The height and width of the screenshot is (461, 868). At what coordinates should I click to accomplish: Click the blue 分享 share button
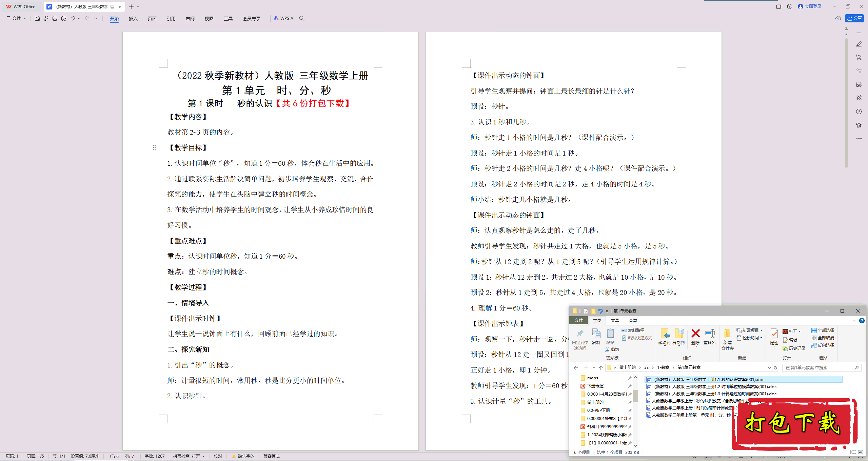coord(854,18)
